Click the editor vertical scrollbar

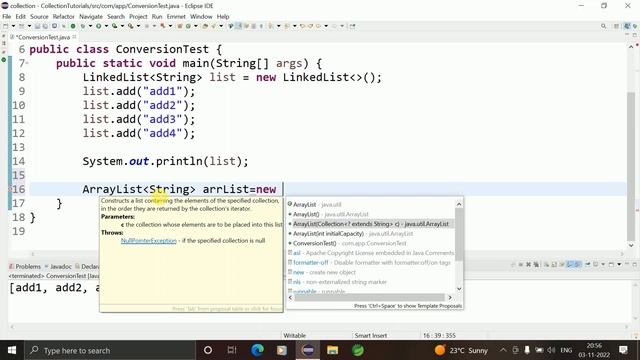(631, 163)
